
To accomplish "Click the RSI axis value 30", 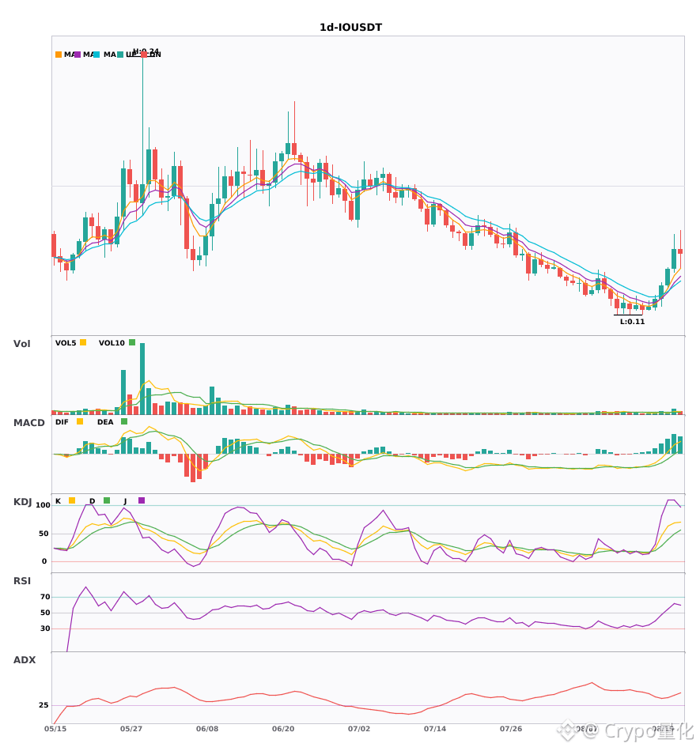I will 45,628.
